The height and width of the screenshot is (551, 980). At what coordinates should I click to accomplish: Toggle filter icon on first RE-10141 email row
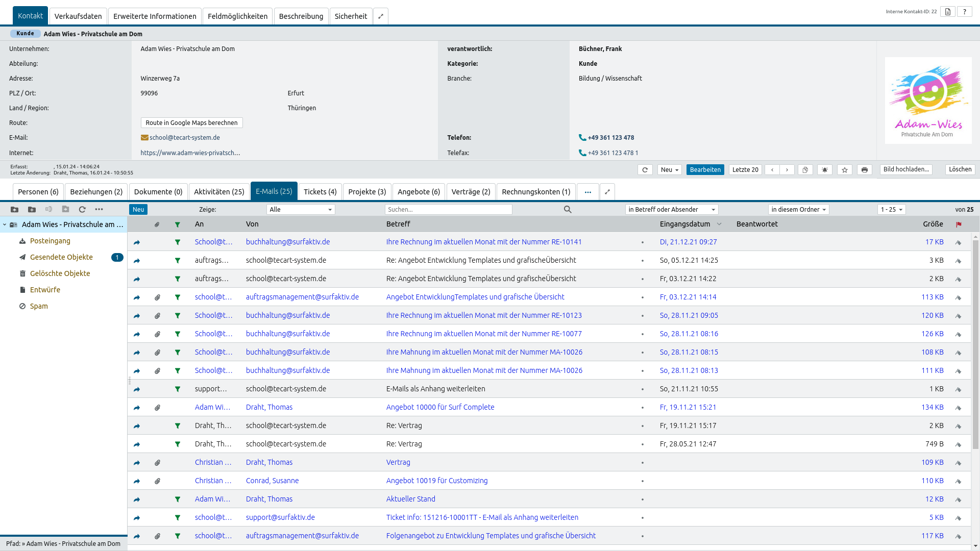point(178,242)
